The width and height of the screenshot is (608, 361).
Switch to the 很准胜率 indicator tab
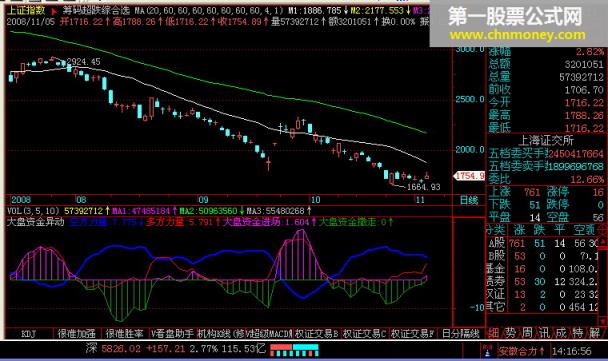(x=124, y=333)
